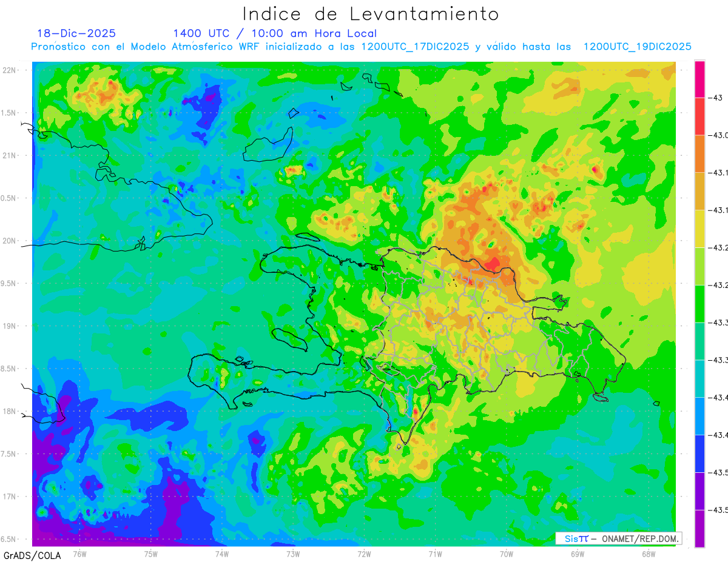The width and height of the screenshot is (728, 562).
Task: Click the title "Indice de Levantamiento"
Action: click(371, 13)
